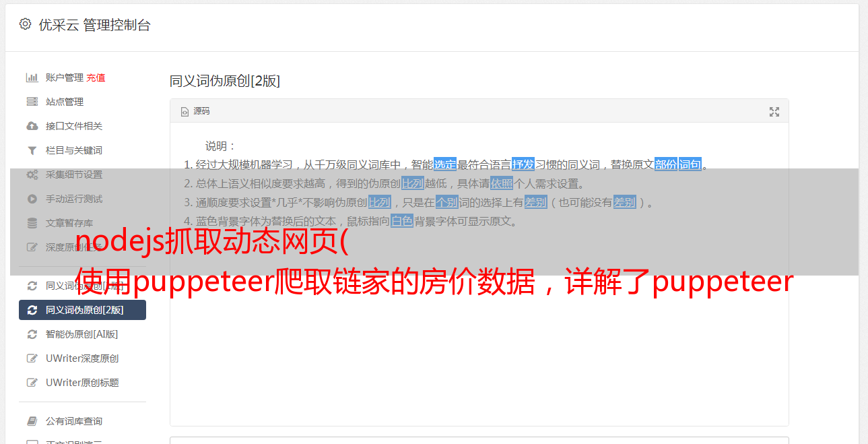Click the red 充值 recharge link

pyautogui.click(x=96, y=77)
